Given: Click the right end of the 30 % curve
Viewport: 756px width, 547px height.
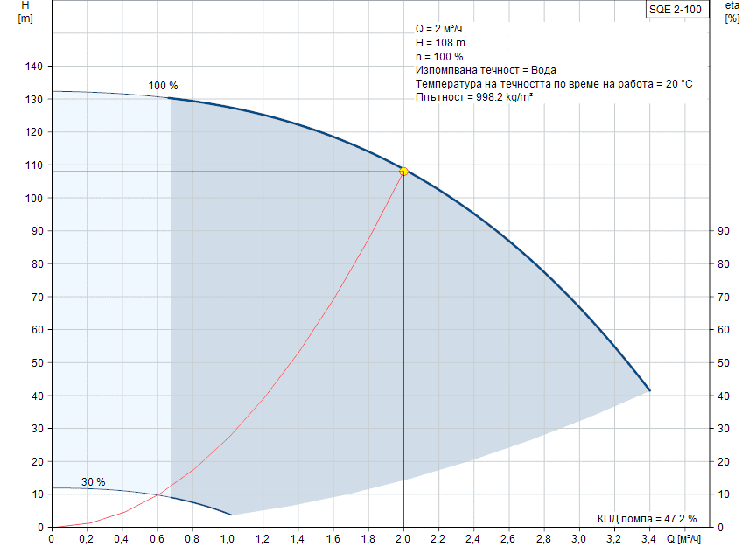Looking at the screenshot, I should click(x=231, y=515).
